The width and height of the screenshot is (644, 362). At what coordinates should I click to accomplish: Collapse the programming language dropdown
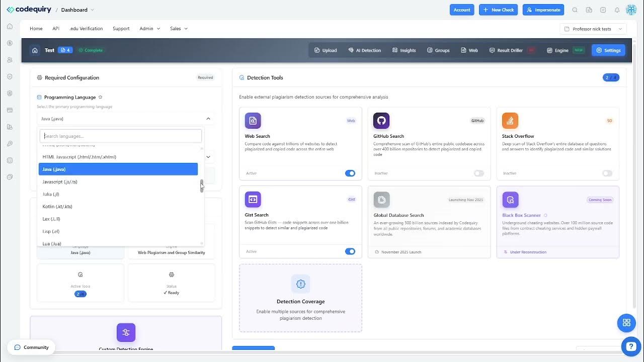point(208,118)
